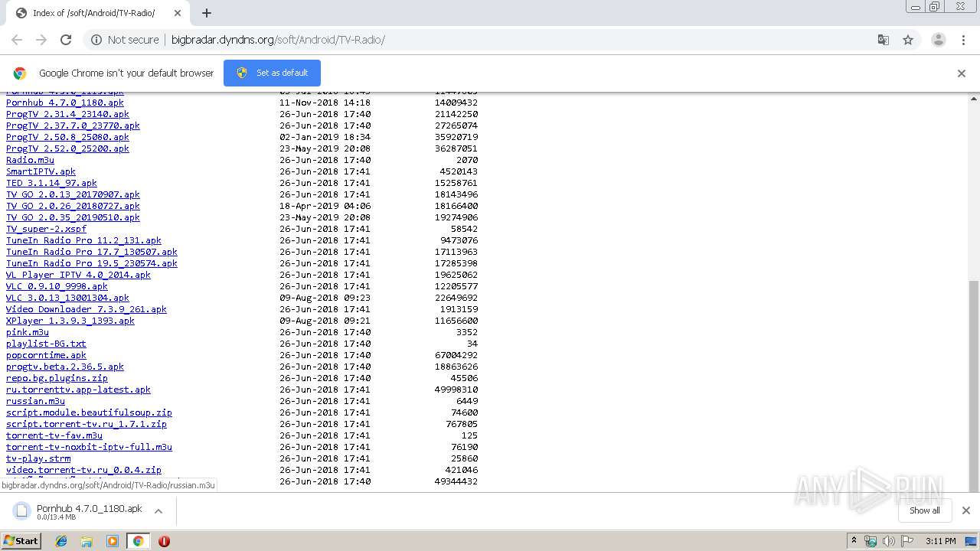Open Windows Media Player from taskbar
Viewport: 980px width, 551px height.
(113, 541)
